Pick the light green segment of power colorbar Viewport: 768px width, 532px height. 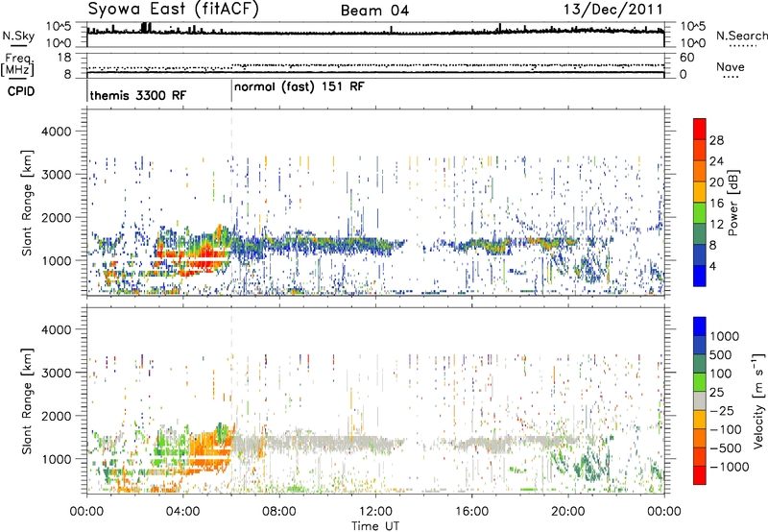(x=700, y=213)
